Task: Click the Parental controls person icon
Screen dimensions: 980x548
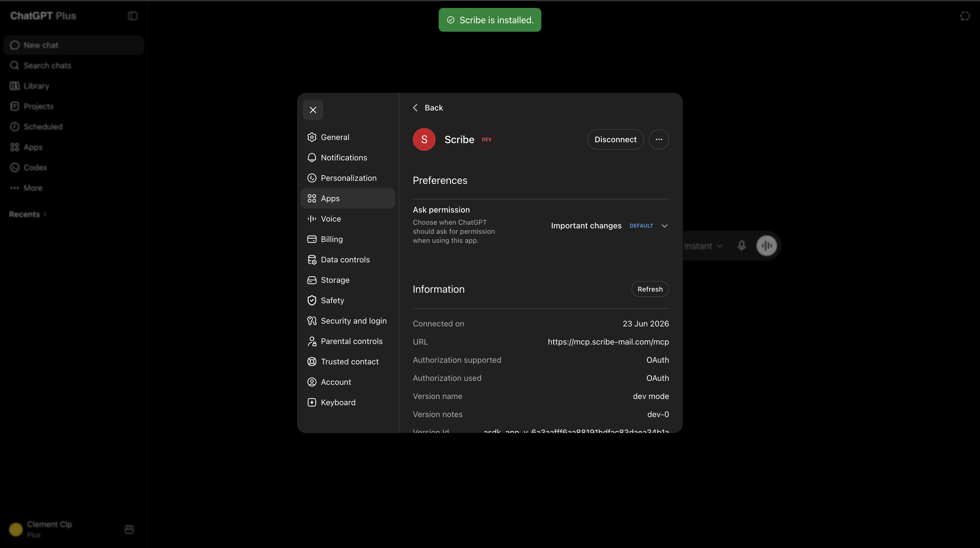Action: [x=312, y=341]
